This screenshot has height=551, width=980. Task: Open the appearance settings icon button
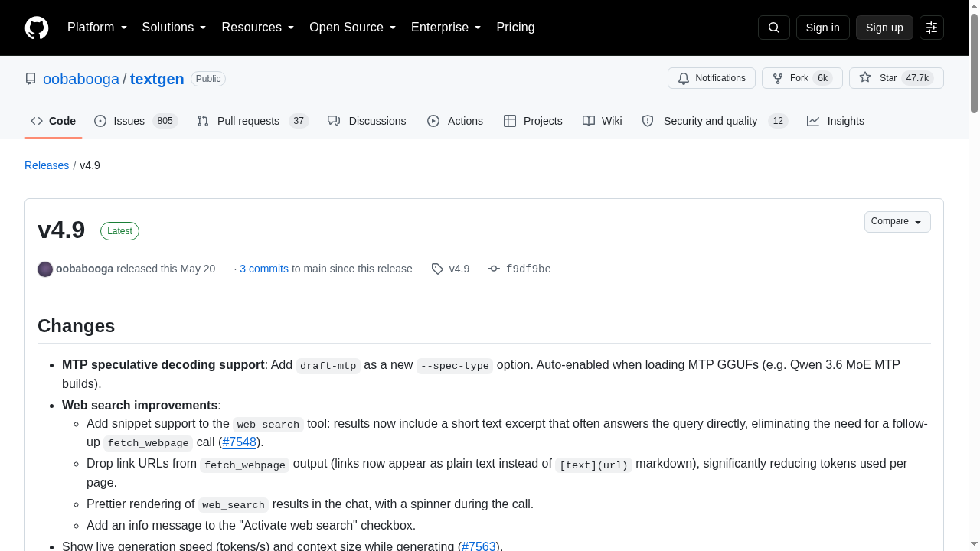point(932,28)
